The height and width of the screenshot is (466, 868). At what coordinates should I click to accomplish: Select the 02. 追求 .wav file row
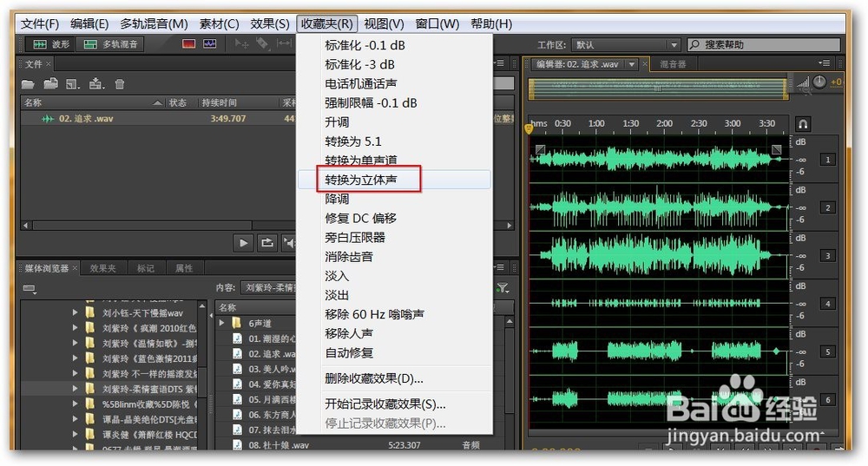[158, 118]
